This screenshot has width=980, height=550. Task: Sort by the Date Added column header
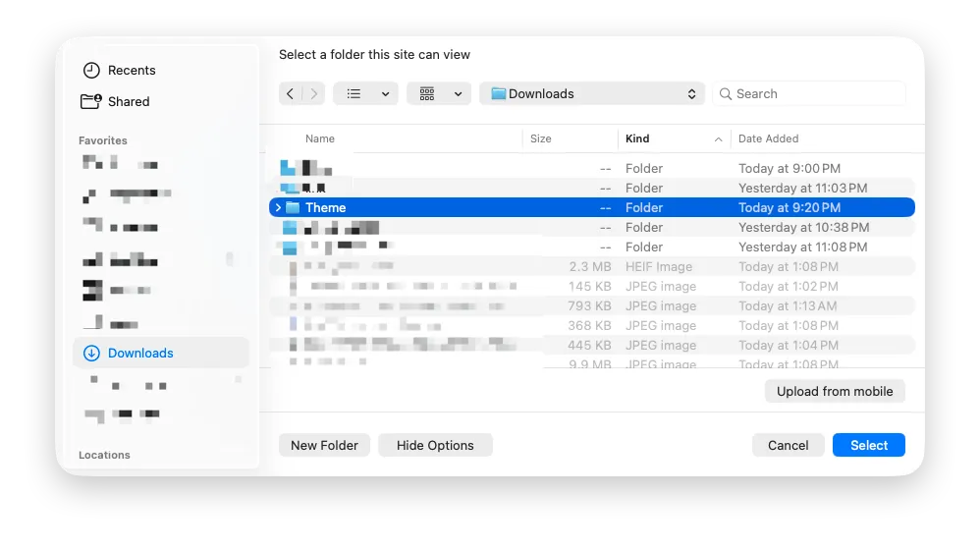(x=768, y=138)
